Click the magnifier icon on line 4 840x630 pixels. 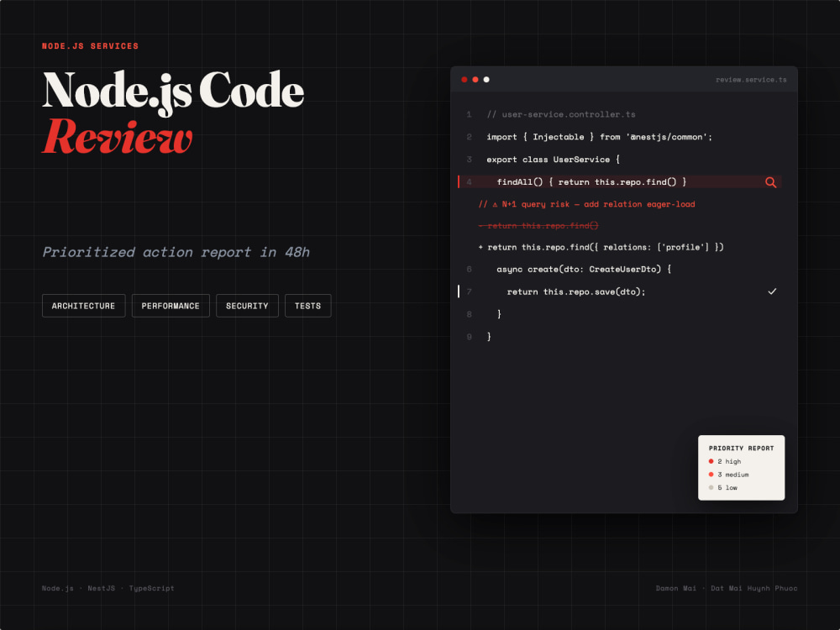click(x=770, y=182)
